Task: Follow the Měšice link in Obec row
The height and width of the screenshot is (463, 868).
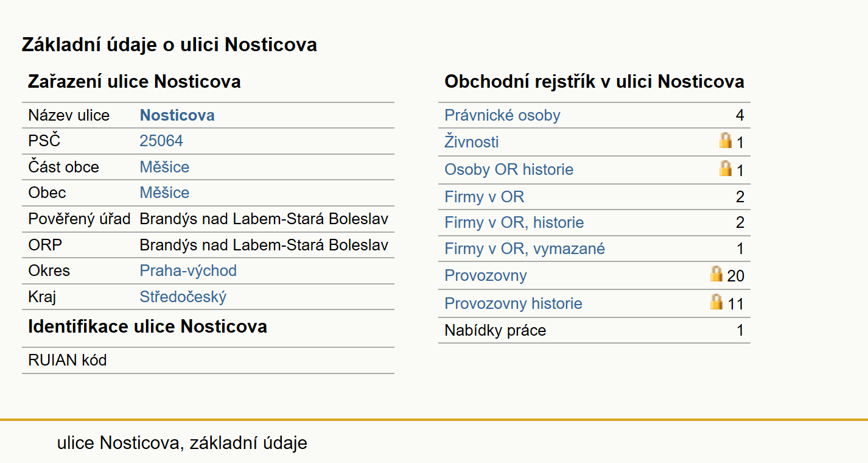Action: (164, 193)
